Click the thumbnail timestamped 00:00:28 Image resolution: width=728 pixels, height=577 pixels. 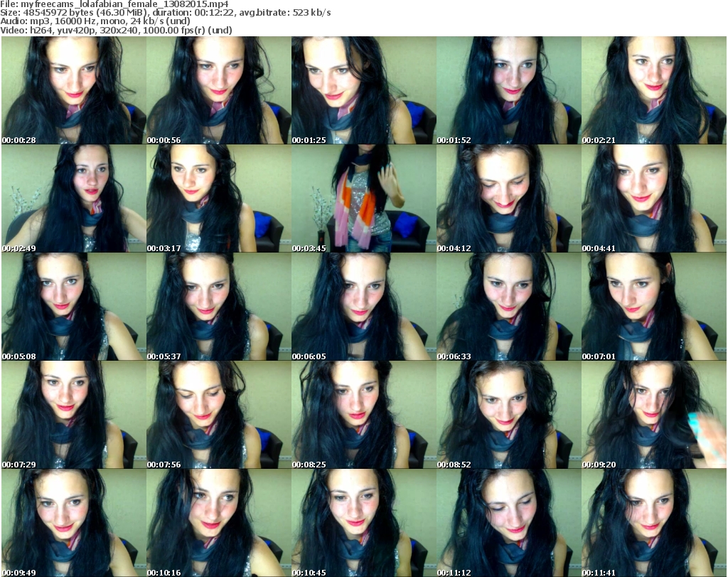pyautogui.click(x=74, y=90)
